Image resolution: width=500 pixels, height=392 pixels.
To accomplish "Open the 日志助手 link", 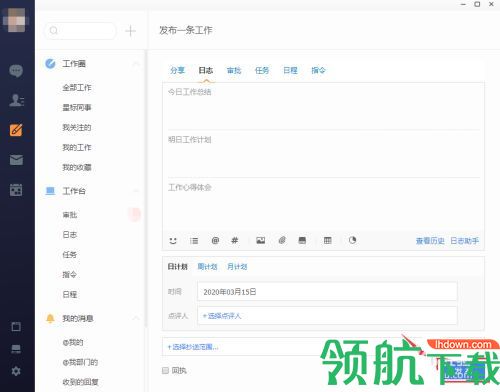I will point(465,241).
